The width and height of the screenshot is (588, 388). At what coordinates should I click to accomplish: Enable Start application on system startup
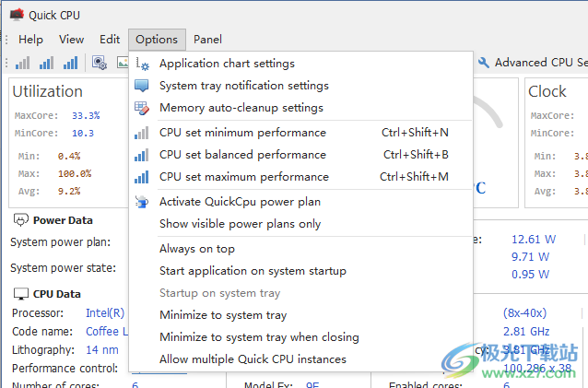click(300, 271)
